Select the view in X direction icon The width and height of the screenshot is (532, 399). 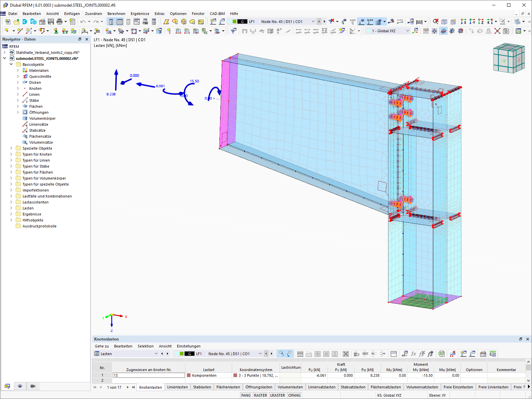coord(464,22)
